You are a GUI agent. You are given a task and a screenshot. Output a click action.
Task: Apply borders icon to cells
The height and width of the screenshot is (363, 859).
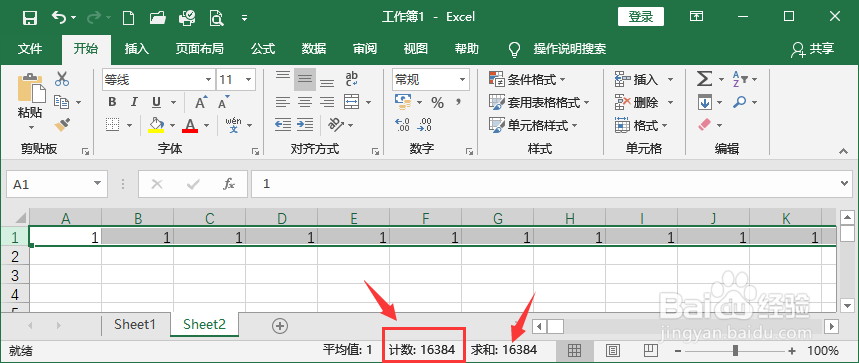(113, 125)
